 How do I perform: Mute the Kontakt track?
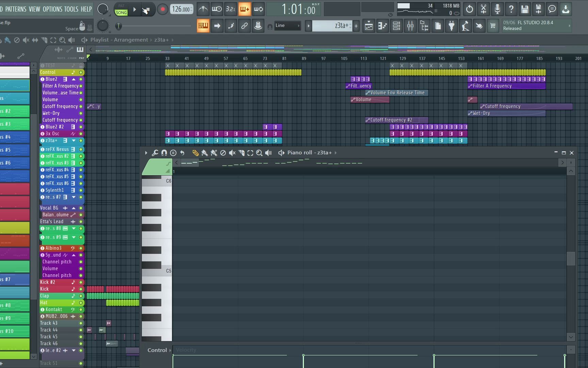click(x=81, y=310)
